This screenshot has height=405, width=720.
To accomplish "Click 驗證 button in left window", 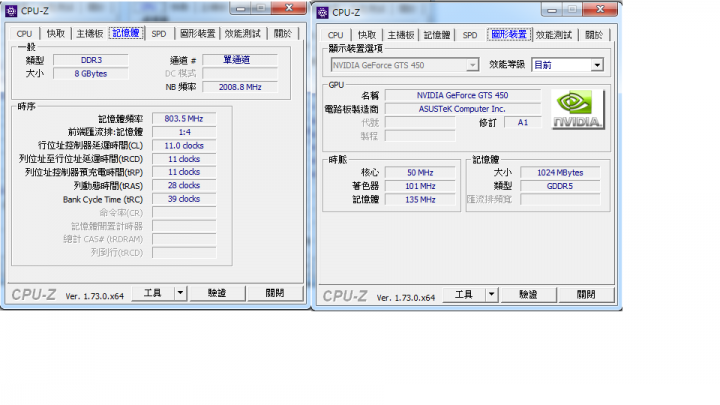I will click(x=217, y=292).
